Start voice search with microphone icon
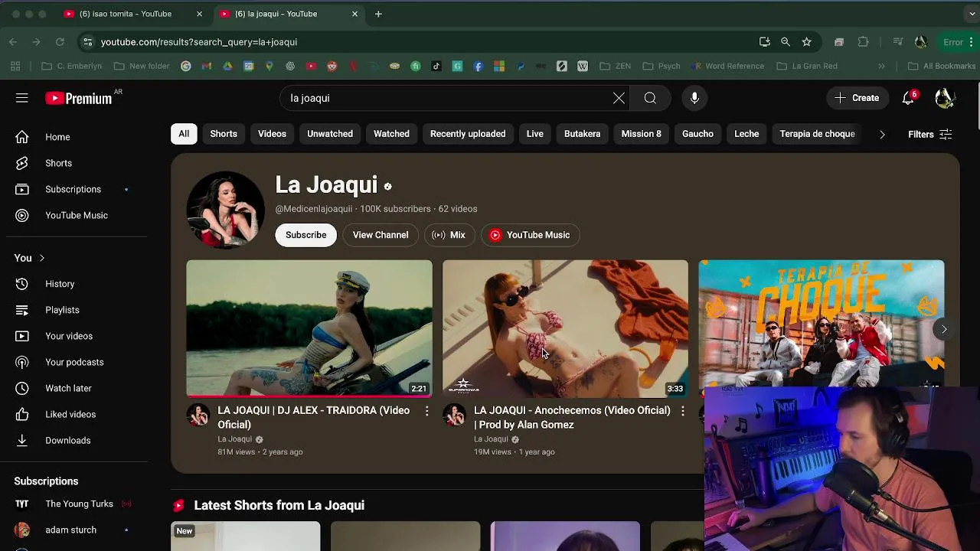The image size is (980, 551). tap(694, 98)
